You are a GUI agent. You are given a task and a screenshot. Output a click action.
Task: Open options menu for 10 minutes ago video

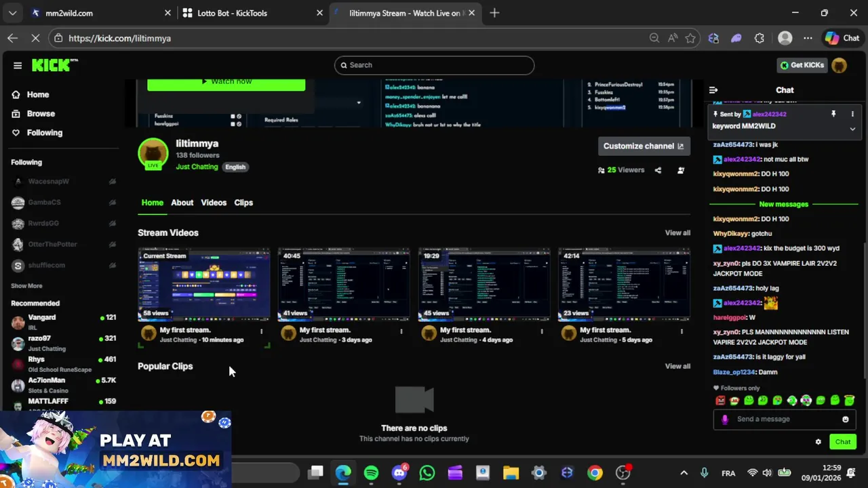(x=261, y=331)
